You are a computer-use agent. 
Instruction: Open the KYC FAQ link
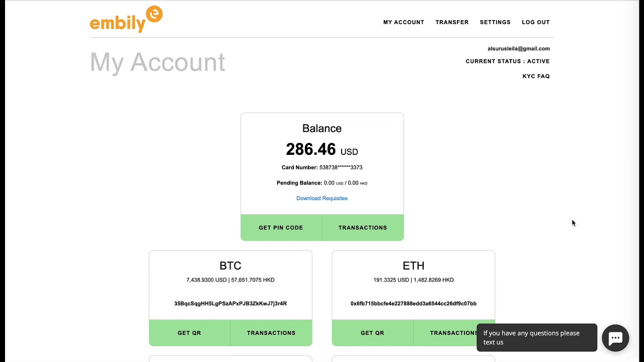pos(536,76)
